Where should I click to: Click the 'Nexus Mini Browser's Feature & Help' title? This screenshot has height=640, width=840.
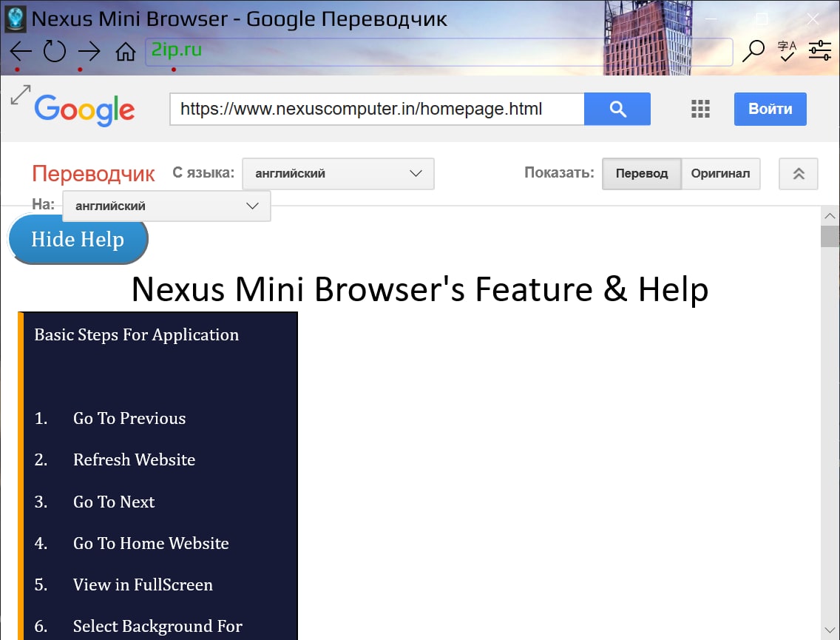420,289
